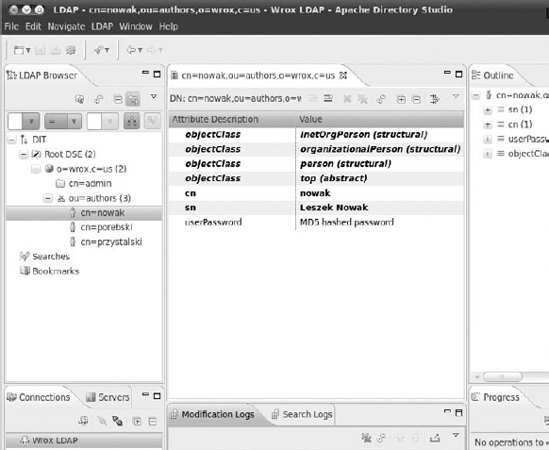Collapse o=wrox,c=us (2) node

pos(35,169)
